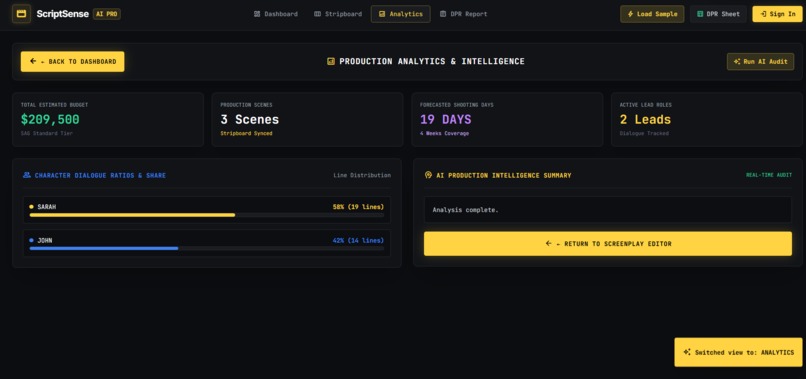The image size is (806, 379).
Task: Select the Analytics tab
Action: 400,14
